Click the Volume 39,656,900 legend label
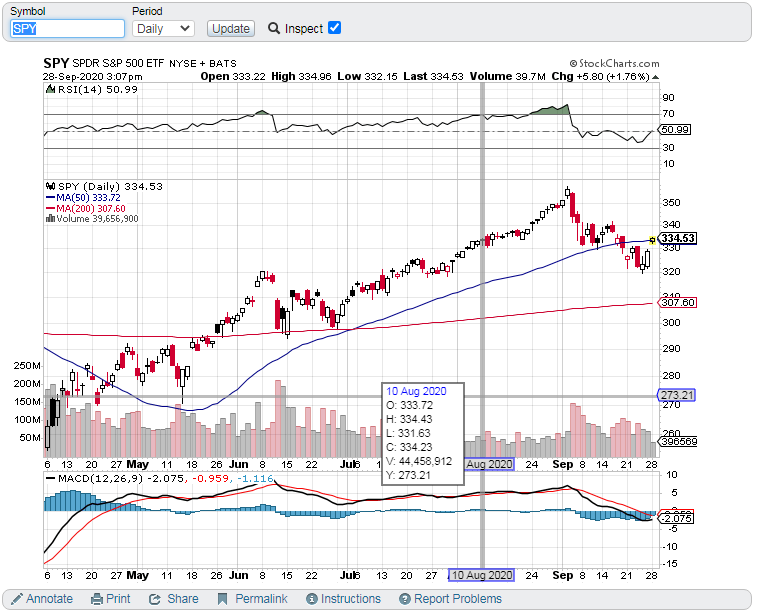 click(97, 219)
